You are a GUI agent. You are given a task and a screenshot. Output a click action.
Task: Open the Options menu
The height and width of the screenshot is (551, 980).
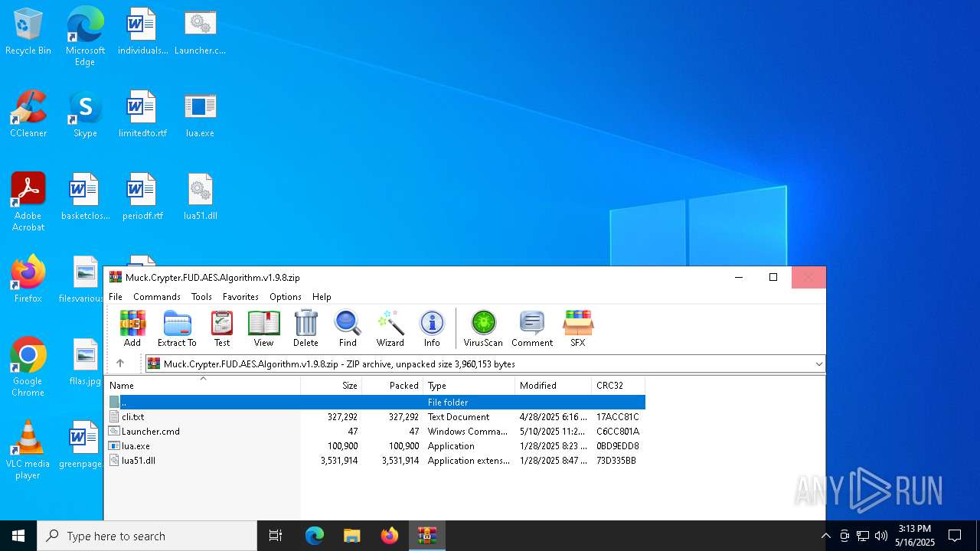286,297
